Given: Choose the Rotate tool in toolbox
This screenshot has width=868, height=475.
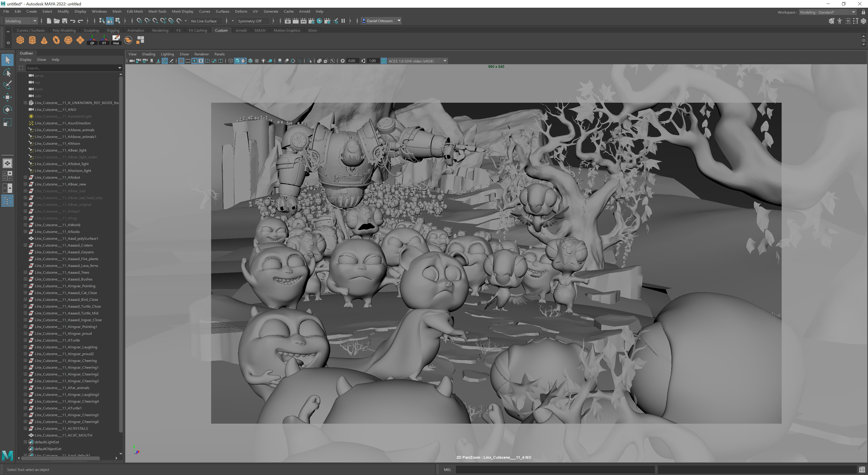Looking at the screenshot, I should coord(7,109).
